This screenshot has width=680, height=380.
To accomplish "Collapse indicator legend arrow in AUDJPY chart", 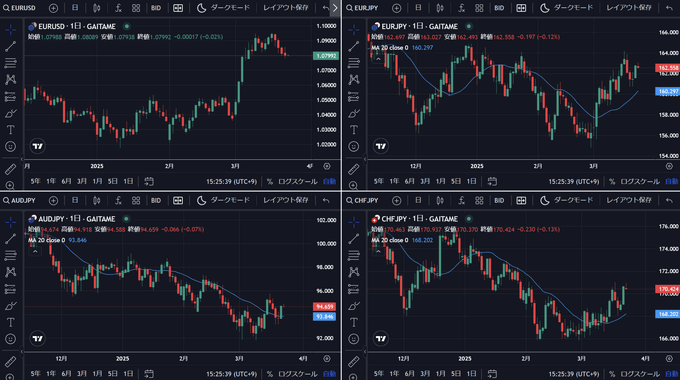I will click(35, 251).
